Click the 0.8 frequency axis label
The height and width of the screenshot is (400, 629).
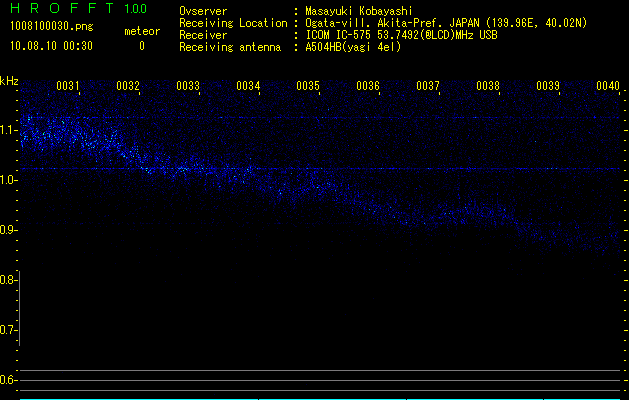point(7,280)
